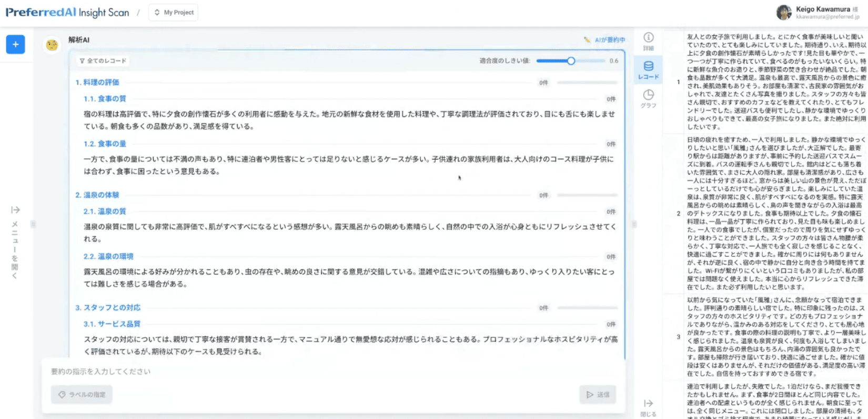Screen dimensions: 868x419
Task: Open the 2.1. 温泉の泉質 subsection heading
Action: click(105, 212)
